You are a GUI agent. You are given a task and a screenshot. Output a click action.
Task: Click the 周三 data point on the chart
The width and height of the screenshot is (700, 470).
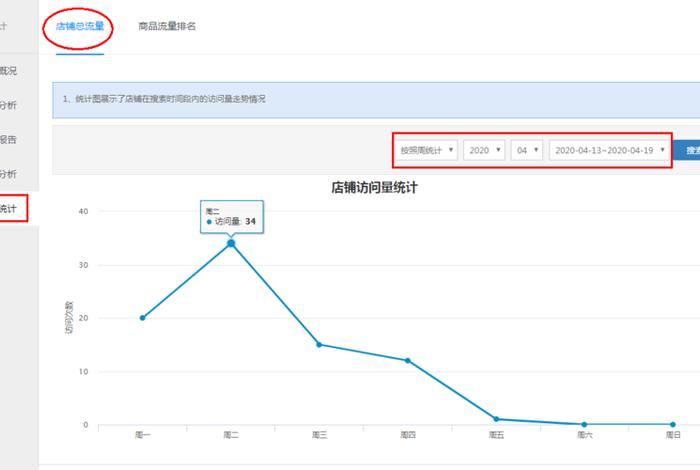[x=319, y=344]
